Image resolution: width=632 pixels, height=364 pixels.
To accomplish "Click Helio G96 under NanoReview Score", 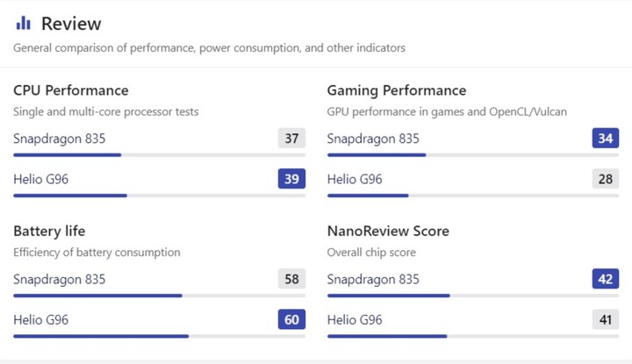I will click(355, 320).
